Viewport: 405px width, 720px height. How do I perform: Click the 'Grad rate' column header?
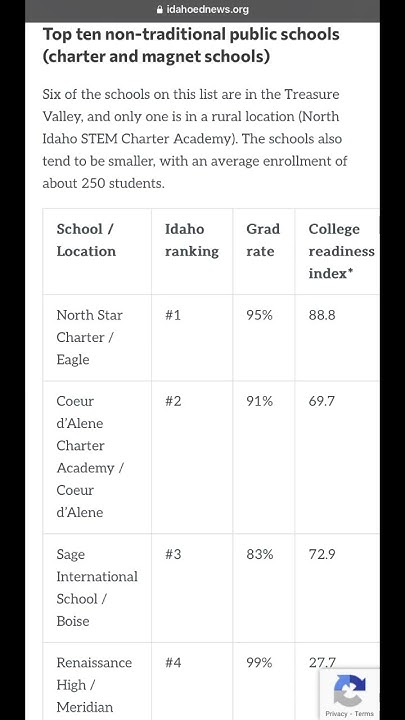point(264,251)
